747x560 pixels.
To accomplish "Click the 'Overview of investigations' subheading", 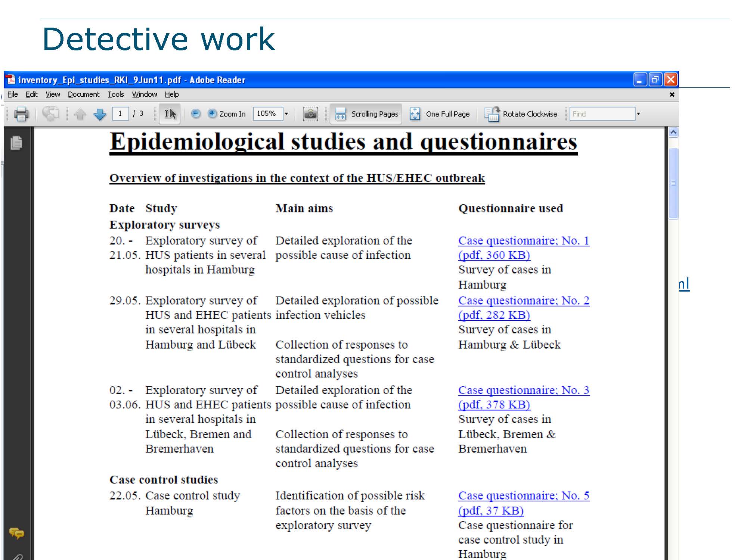I will [x=297, y=178].
